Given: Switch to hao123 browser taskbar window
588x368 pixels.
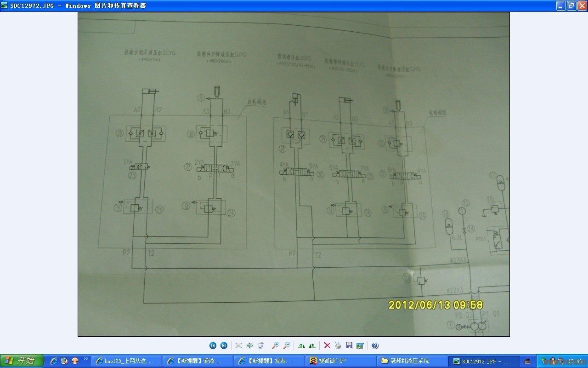Looking at the screenshot, I should click(x=127, y=361).
